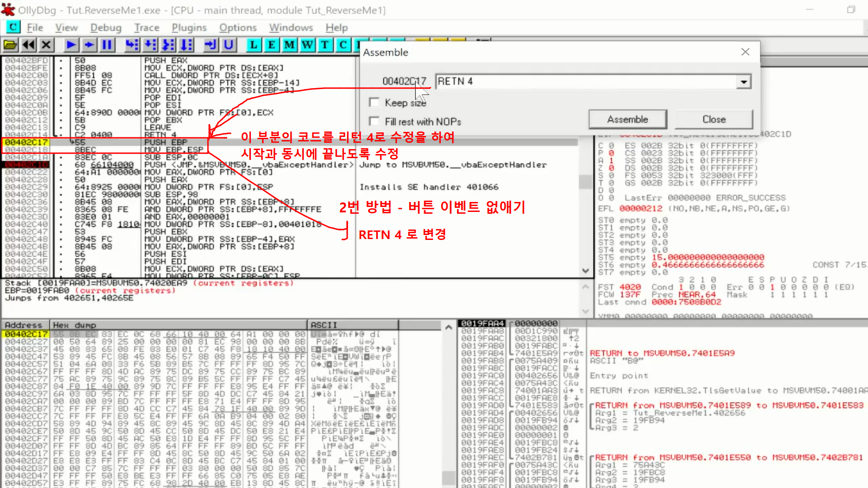
Task: Click the U (execute till user code) icon
Action: [229, 45]
